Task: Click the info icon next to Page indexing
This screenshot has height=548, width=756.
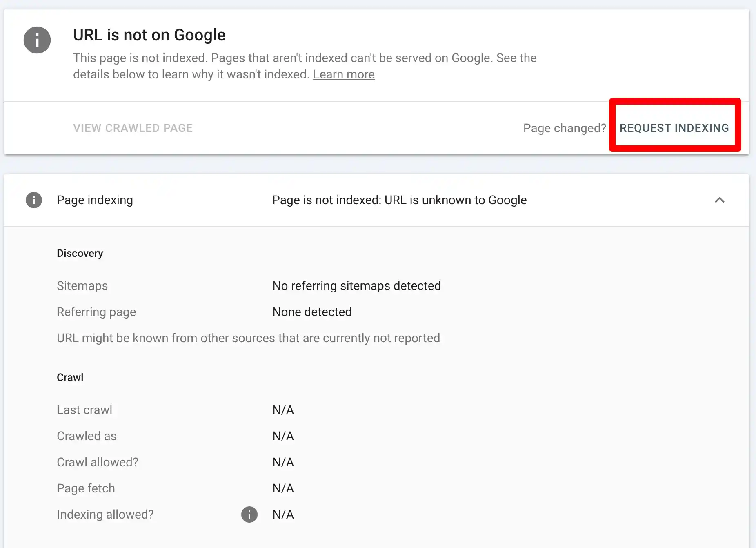Action: [x=34, y=200]
